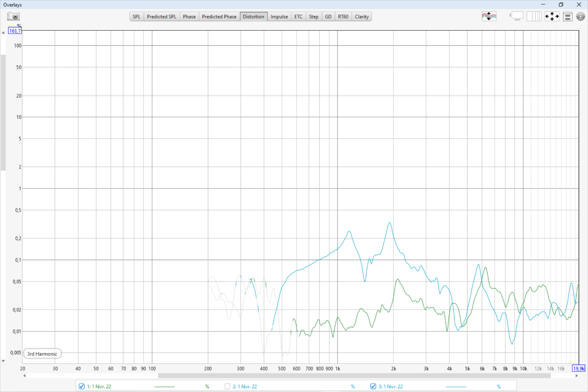This screenshot has width=588, height=392.
Task: Enable trace 2: 1 févr. 22
Action: (227, 386)
